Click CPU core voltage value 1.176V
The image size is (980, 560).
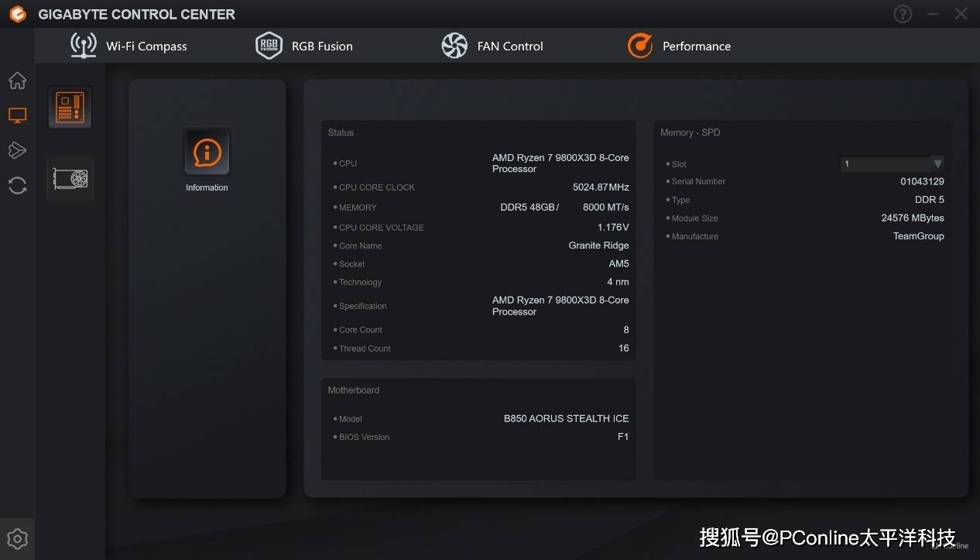tap(613, 228)
